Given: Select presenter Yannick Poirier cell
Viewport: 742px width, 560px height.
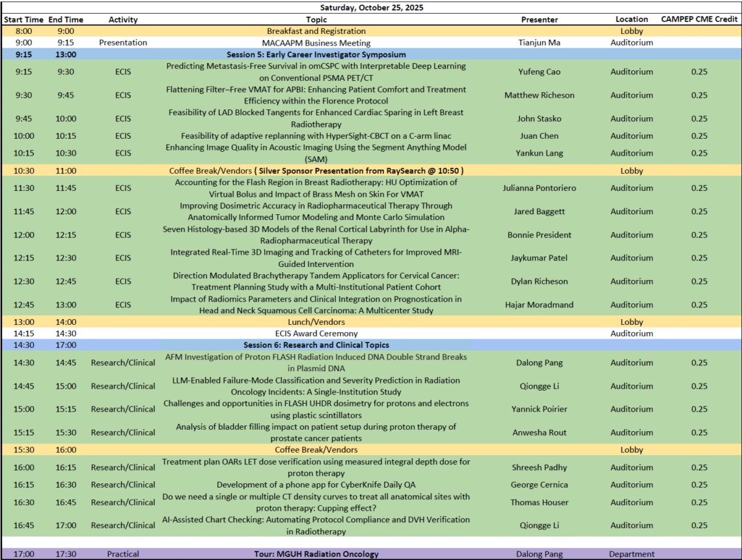Looking at the screenshot, I should [539, 409].
